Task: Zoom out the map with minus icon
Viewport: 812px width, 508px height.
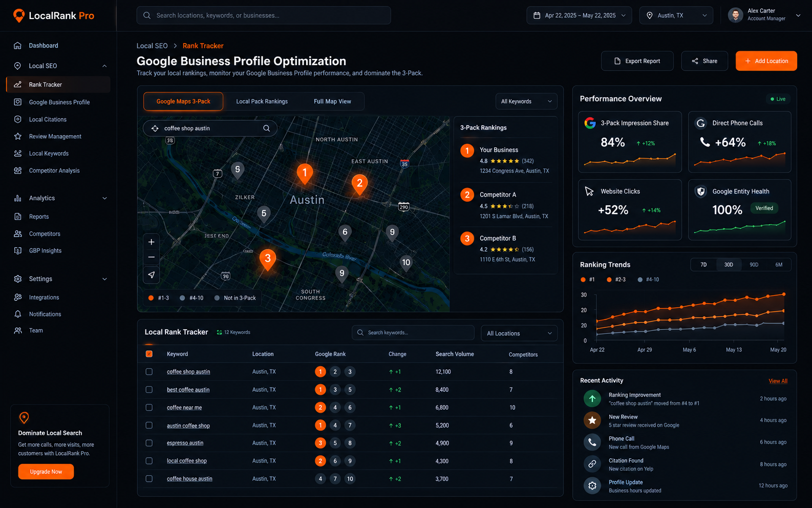Action: tap(152, 257)
